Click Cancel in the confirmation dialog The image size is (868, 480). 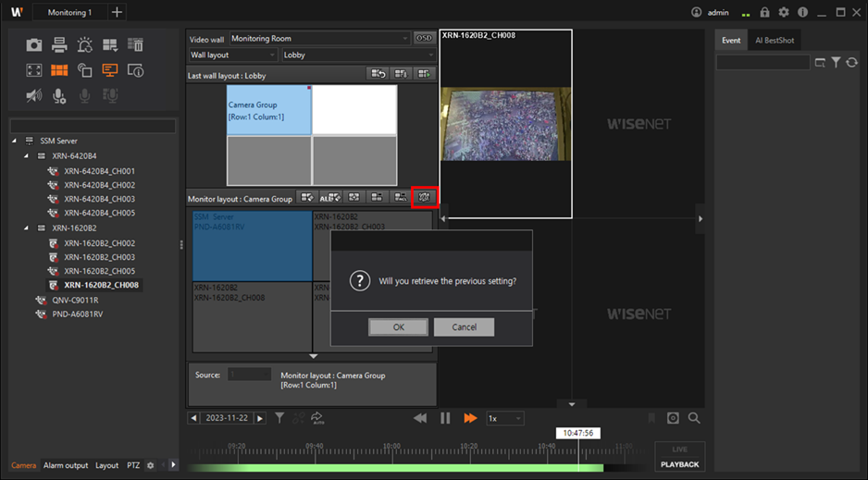click(464, 327)
